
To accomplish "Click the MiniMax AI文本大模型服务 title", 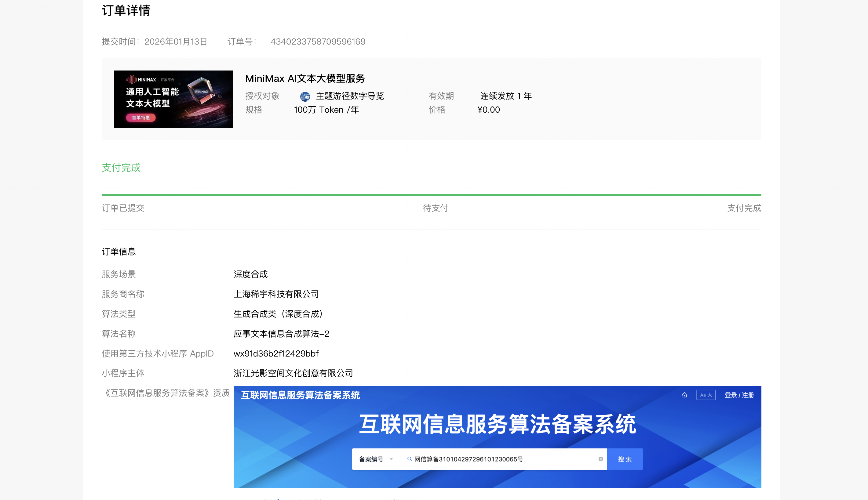I will [x=305, y=78].
